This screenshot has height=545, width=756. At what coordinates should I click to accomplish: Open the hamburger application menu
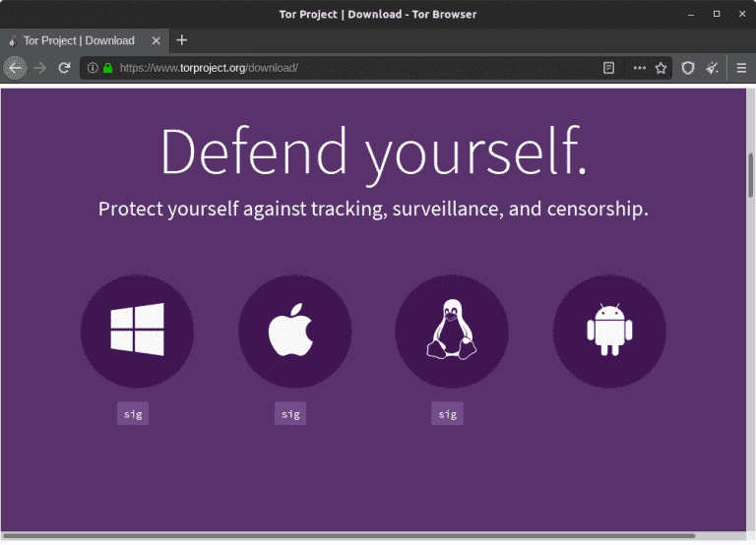tap(741, 68)
